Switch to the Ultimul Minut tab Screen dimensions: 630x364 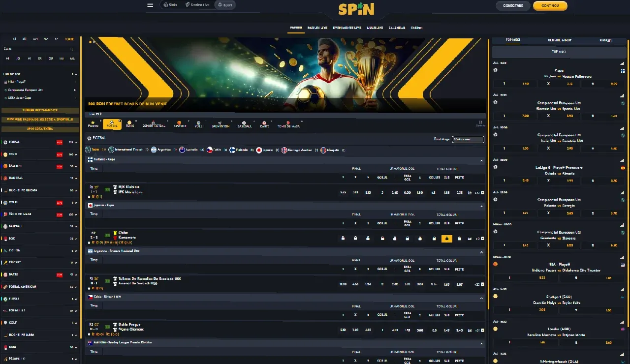[560, 40]
